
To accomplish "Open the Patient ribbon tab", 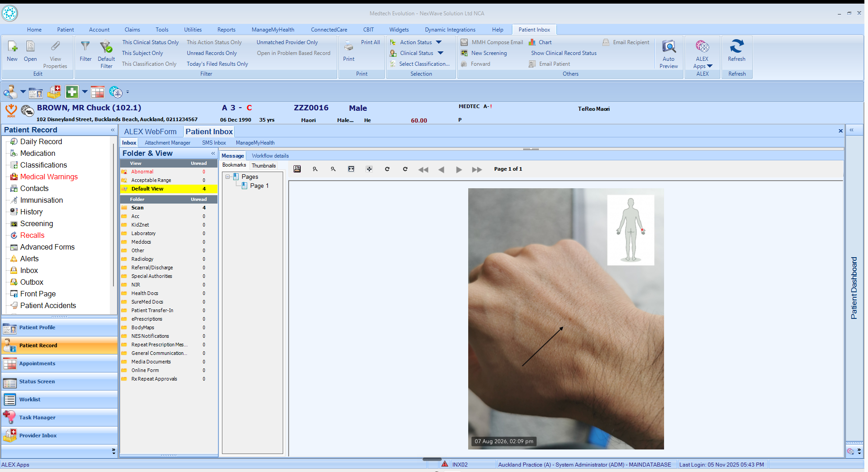I will coord(65,30).
